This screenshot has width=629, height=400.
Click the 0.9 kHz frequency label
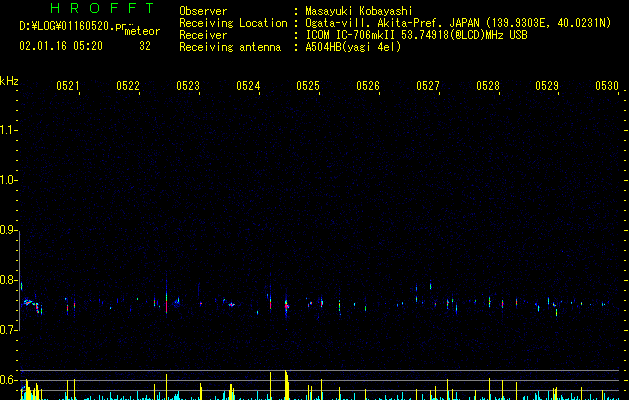pos(8,230)
